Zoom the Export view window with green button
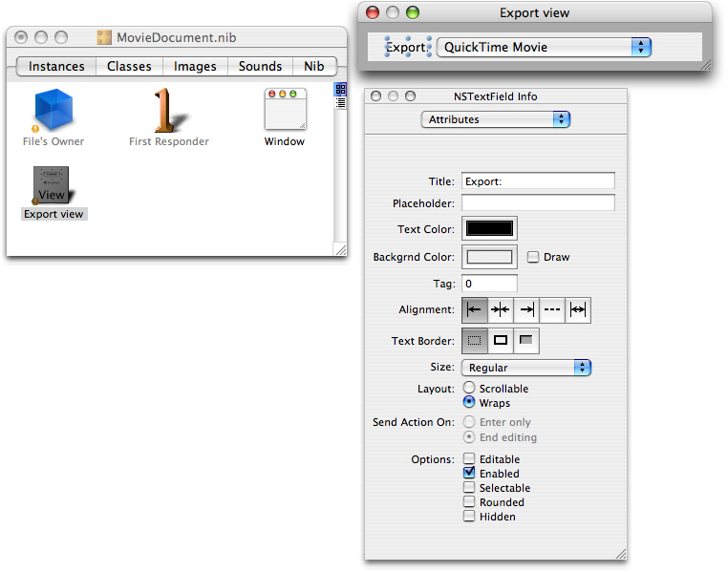 point(413,12)
